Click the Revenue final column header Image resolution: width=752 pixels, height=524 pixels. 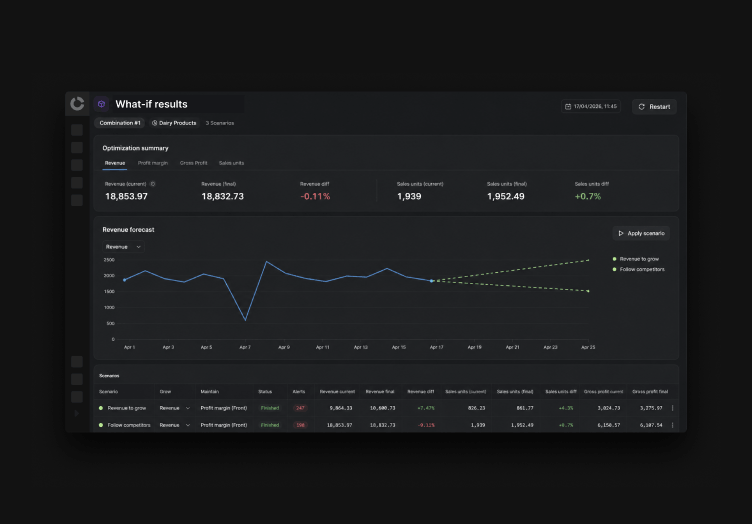click(380, 392)
